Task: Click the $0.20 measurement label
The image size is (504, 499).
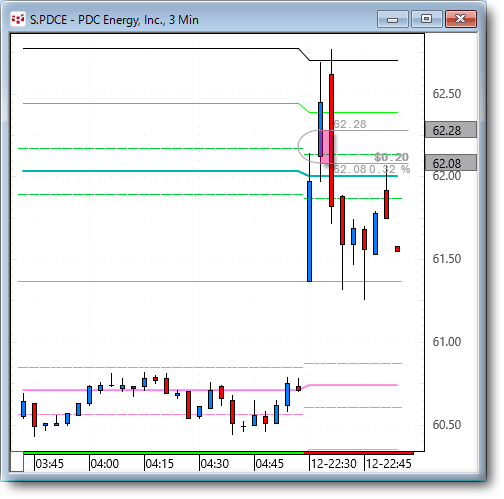Action: point(391,157)
